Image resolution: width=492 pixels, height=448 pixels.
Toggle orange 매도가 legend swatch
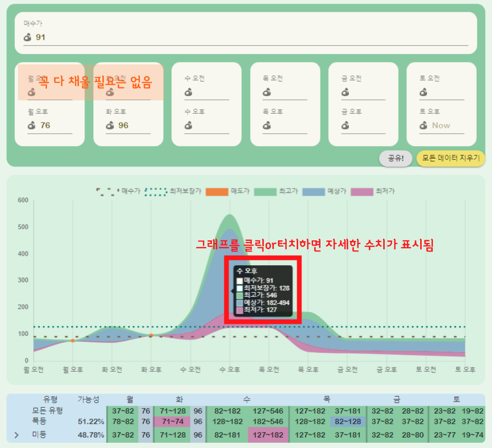point(217,191)
